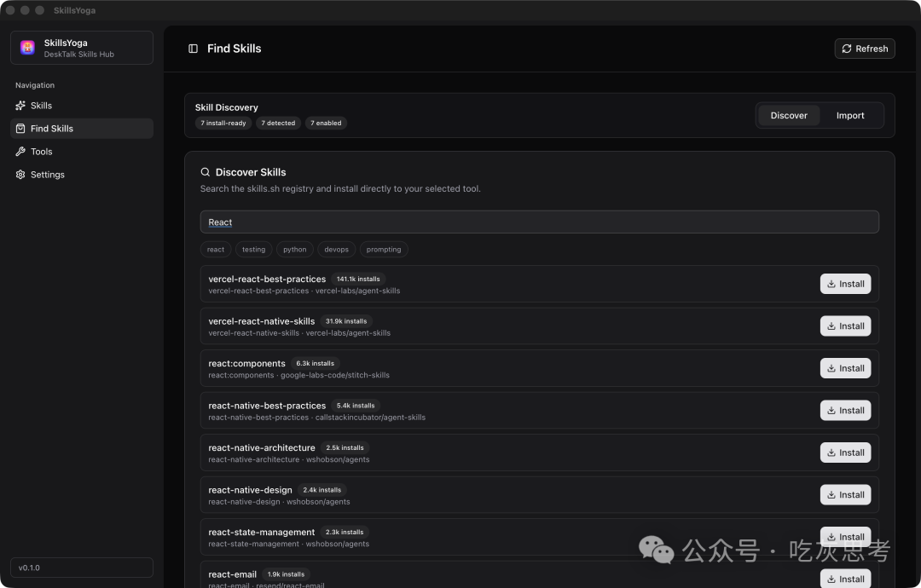
Task: Filter by the prompting tag chip
Action: [384, 250]
